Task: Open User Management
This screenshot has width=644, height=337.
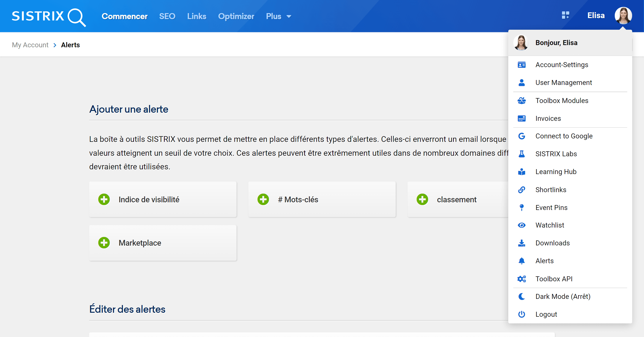Action: [570, 82]
